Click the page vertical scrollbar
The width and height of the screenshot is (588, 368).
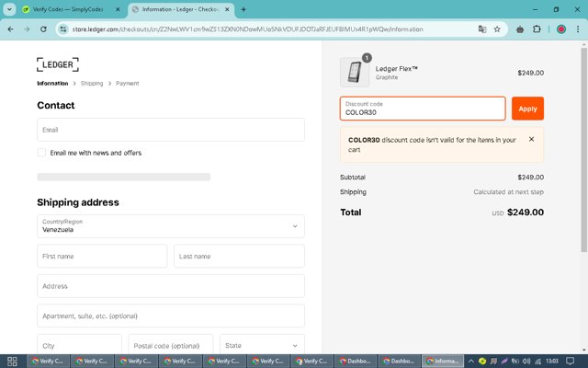[x=584, y=150]
